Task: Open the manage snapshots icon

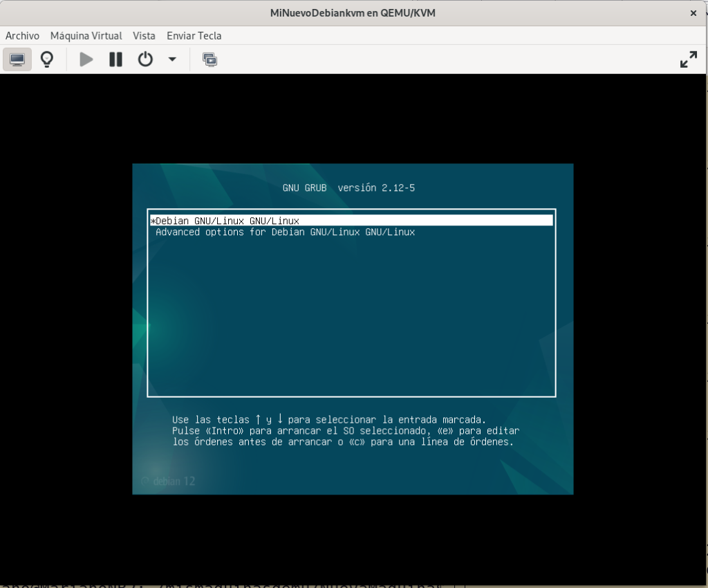Action: point(209,59)
